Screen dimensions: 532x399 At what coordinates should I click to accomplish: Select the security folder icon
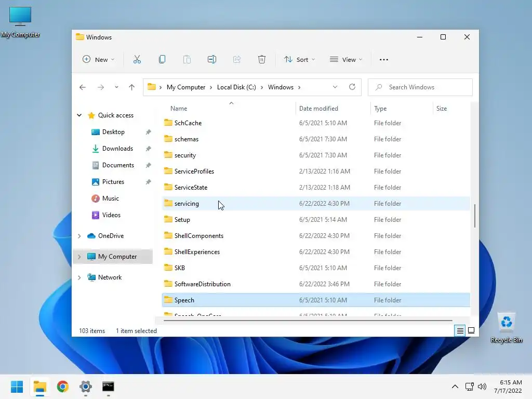coord(168,155)
